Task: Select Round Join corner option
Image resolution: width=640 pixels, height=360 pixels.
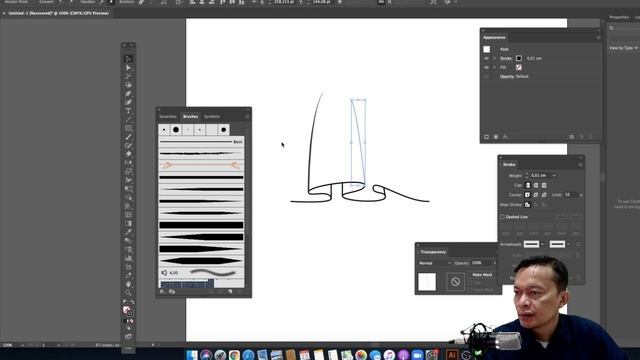Action: 536,195
